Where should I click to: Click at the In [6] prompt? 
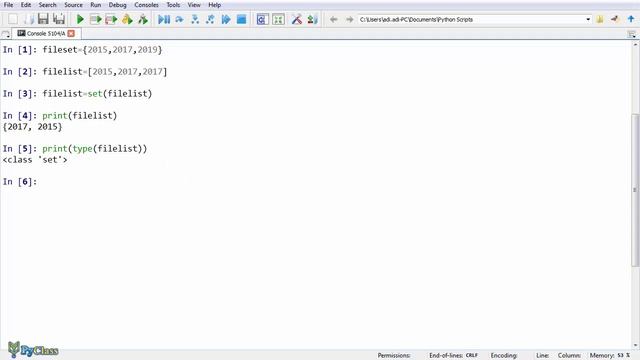point(20,182)
